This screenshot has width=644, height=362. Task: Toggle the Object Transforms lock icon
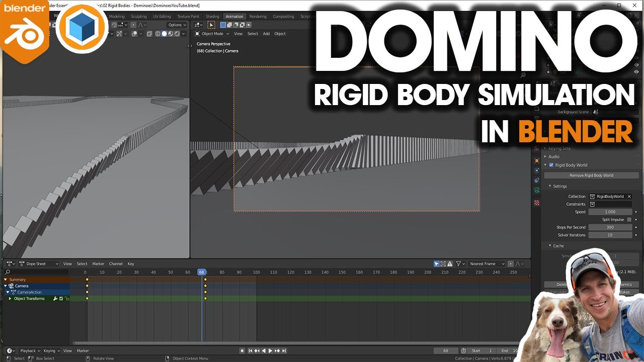[x=67, y=299]
